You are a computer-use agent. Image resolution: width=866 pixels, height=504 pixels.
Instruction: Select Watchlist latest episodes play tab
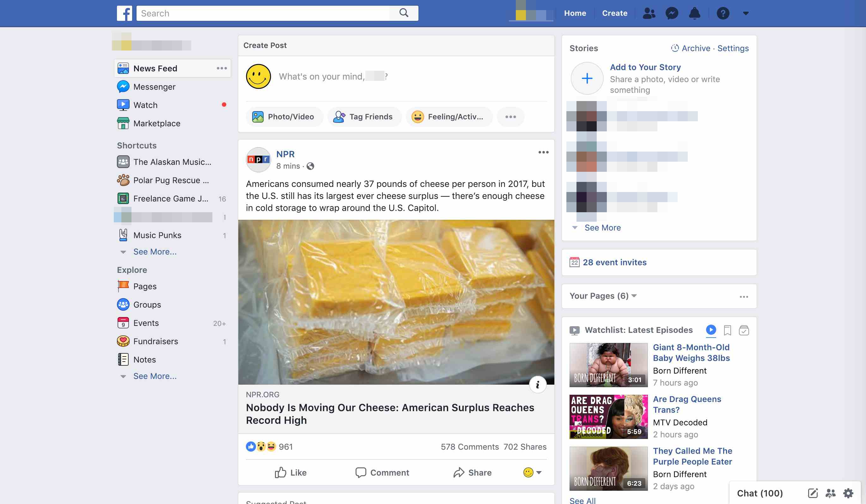click(711, 330)
